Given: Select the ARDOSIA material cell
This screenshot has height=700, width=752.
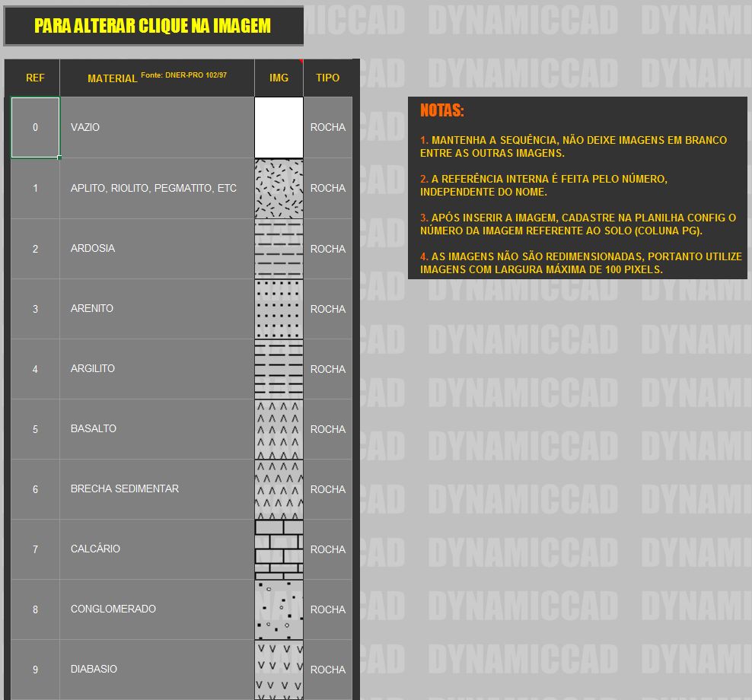Looking at the screenshot, I should [157, 250].
